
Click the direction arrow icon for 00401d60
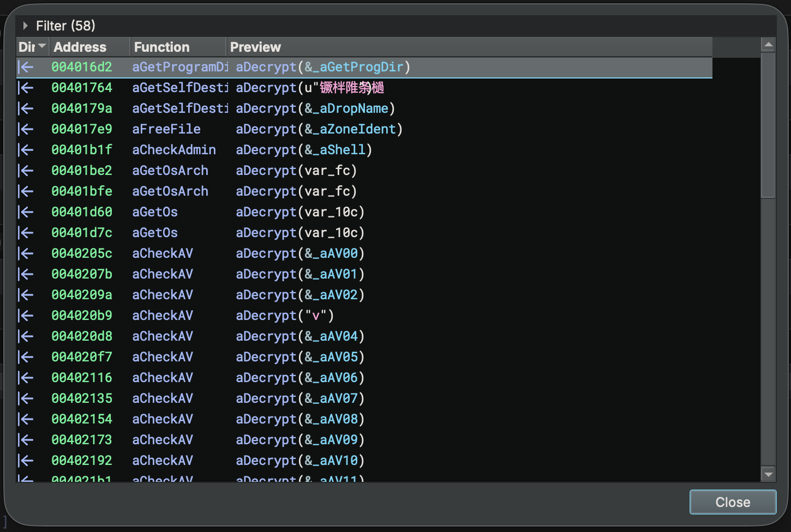coord(26,212)
